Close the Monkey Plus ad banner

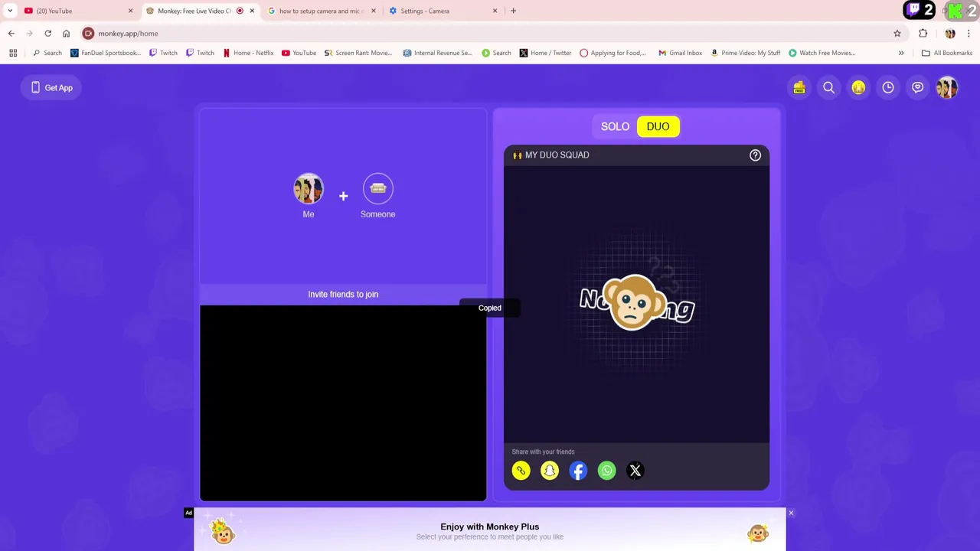click(791, 513)
